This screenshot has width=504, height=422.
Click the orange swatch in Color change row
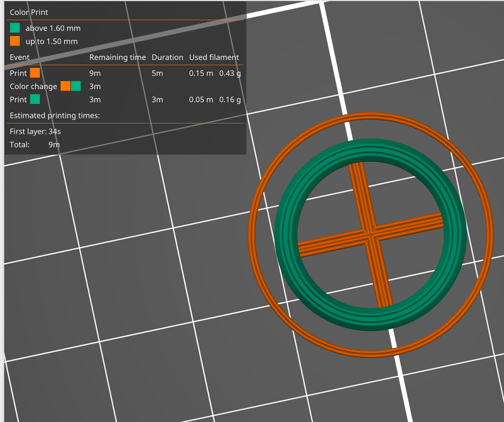pyautogui.click(x=66, y=86)
